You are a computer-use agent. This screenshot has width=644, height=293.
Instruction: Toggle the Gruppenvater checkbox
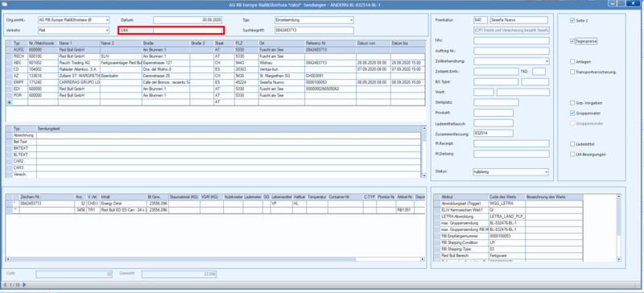pyautogui.click(x=572, y=113)
